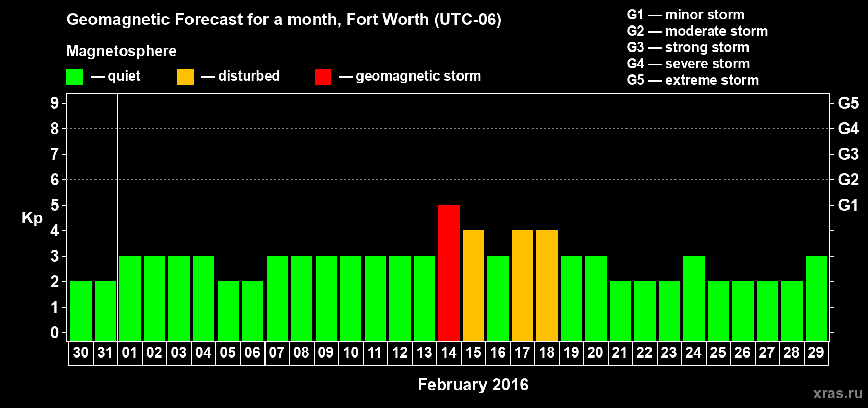The height and width of the screenshot is (408, 868).
Task: Click the green bar for February 01
Action: (130, 298)
